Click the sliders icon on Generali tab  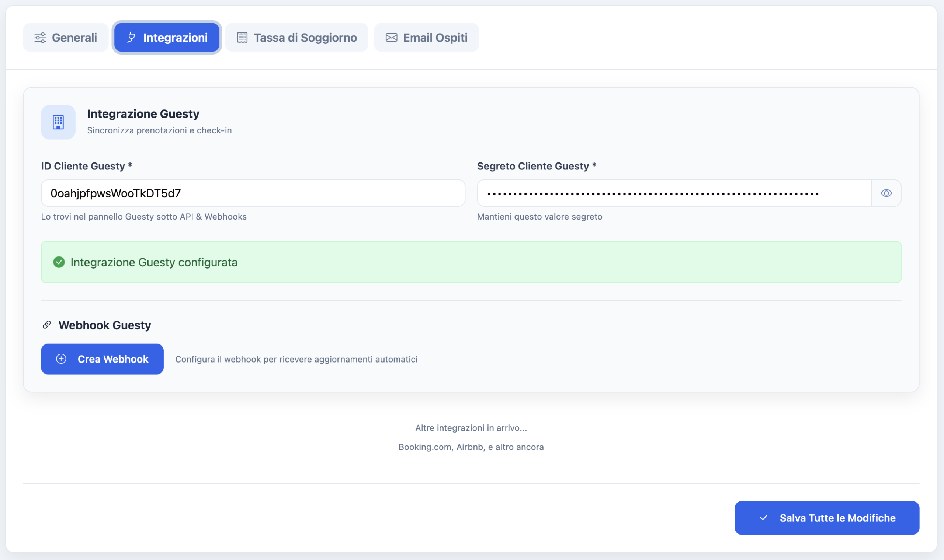[41, 38]
